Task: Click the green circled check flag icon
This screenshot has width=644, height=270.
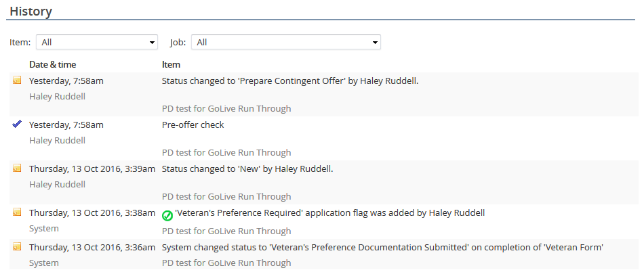Action: tap(167, 215)
